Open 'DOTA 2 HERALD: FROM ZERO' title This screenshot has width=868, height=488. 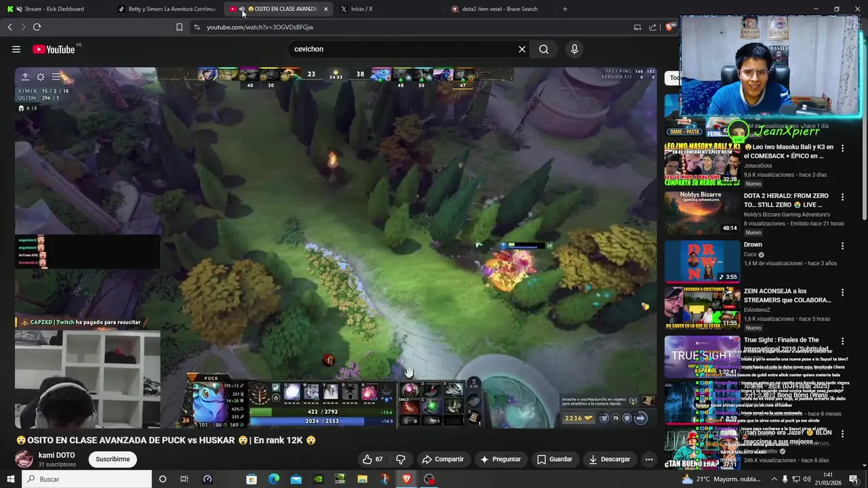(786, 200)
